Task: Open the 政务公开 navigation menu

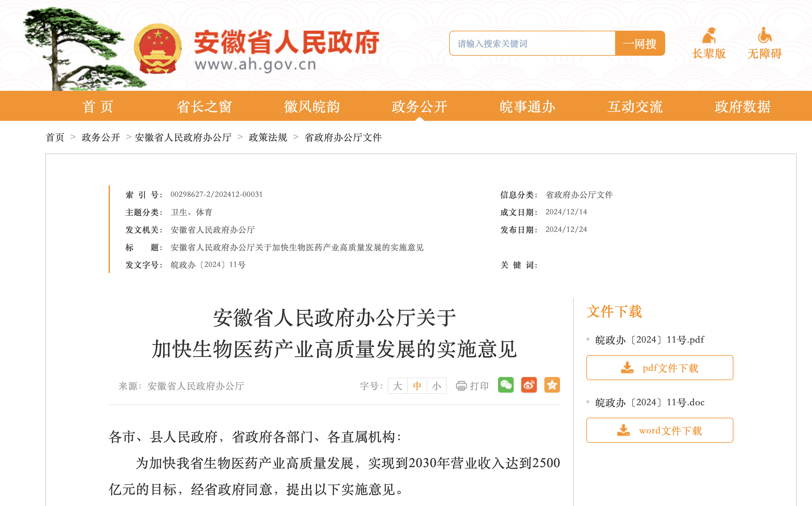Action: [x=419, y=106]
